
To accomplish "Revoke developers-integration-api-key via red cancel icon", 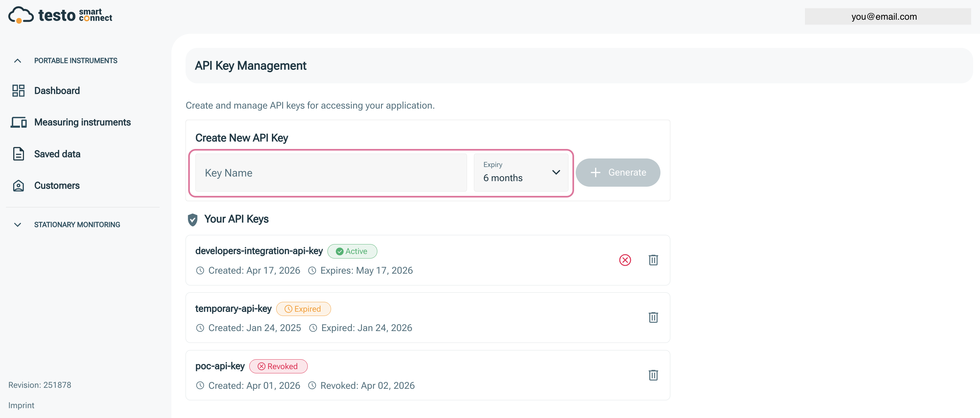I will (625, 260).
